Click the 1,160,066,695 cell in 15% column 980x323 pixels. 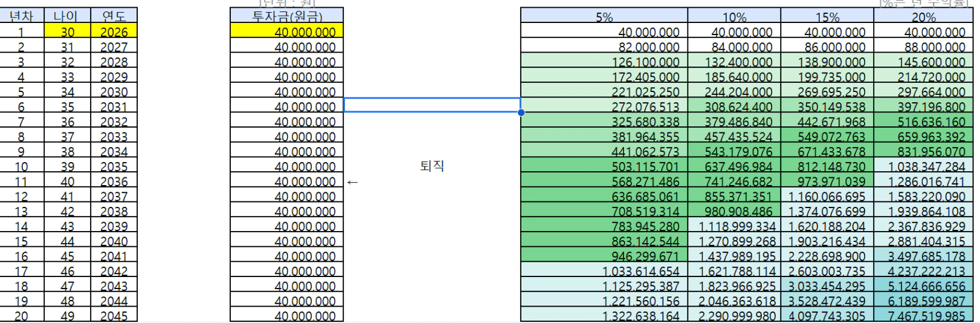(x=827, y=197)
